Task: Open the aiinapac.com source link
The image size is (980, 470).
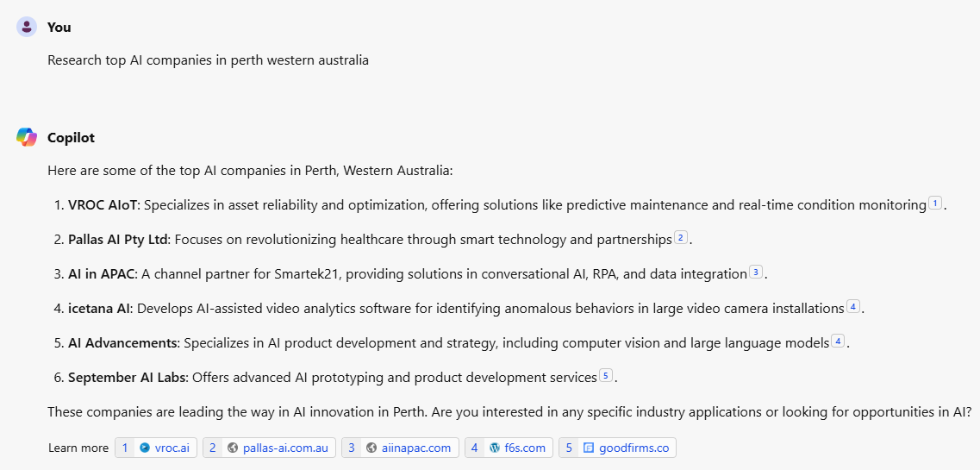Action: tap(400, 448)
